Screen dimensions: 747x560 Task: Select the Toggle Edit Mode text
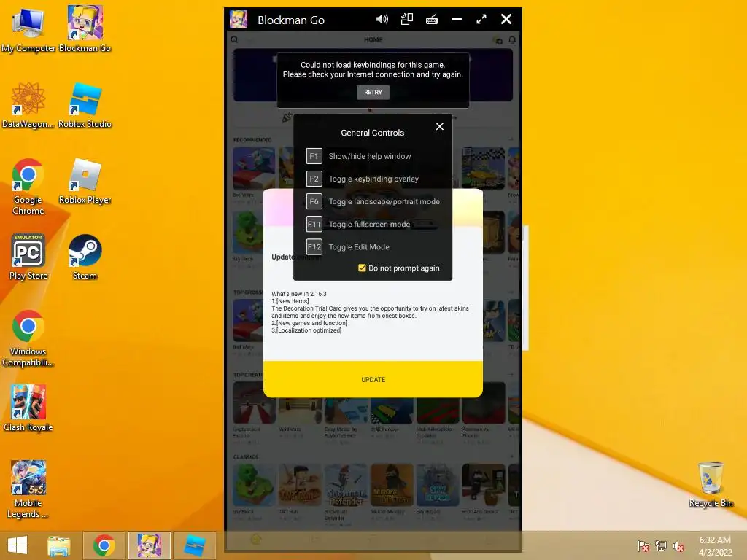tap(359, 247)
